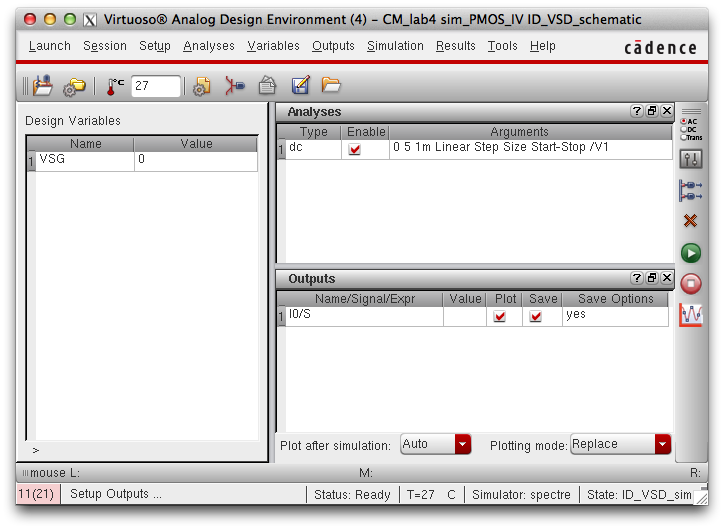Screen dimensions: 724x529
Task: Click the Status: Ready status entry
Action: 352,494
